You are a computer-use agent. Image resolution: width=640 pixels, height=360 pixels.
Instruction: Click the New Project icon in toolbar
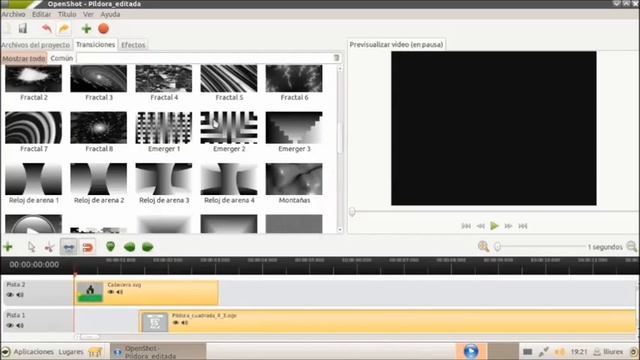click(7, 29)
